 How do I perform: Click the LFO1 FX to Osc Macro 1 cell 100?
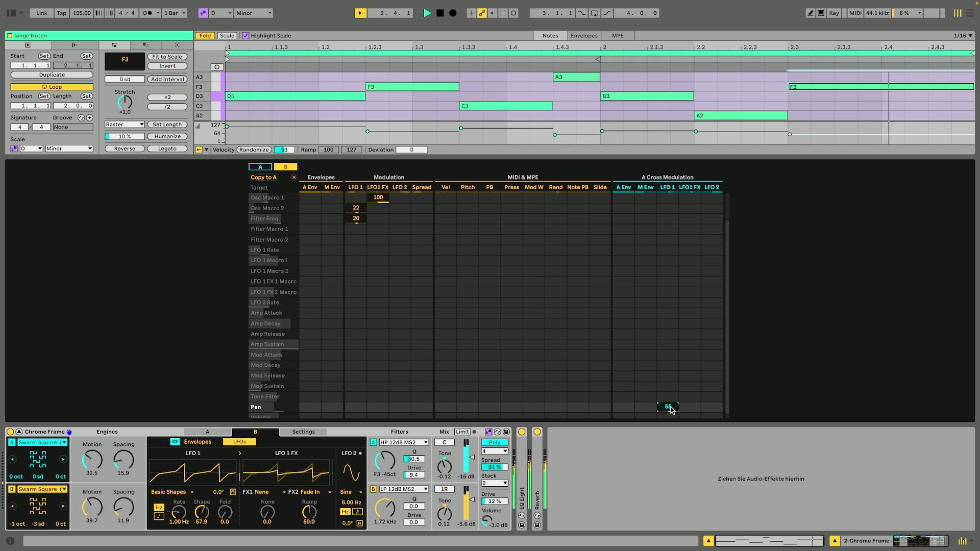378,198
